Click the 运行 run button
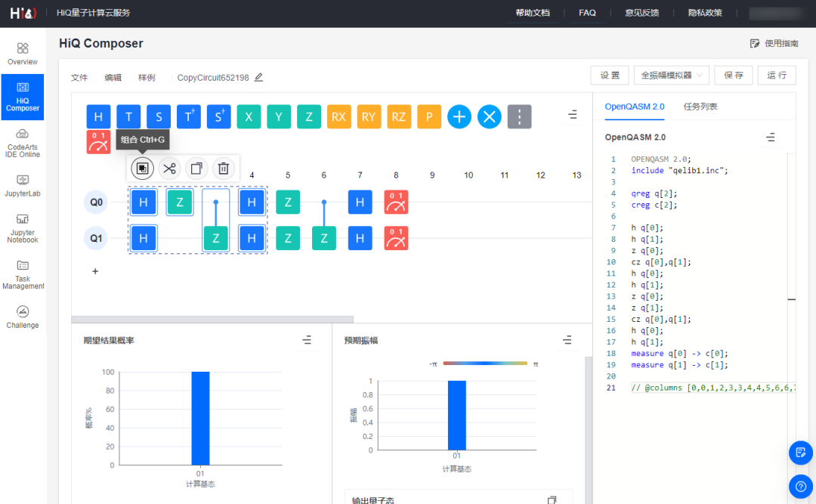 click(777, 75)
